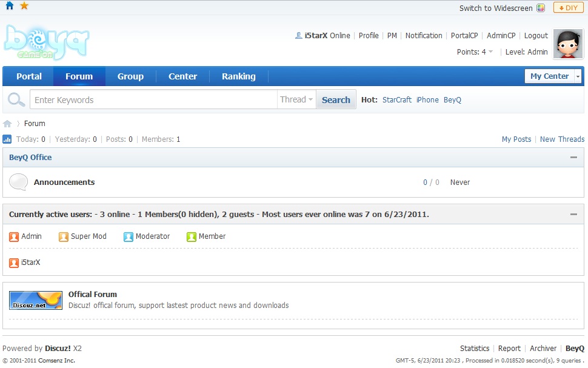Go to the Group tab
588x368 pixels.
point(130,76)
